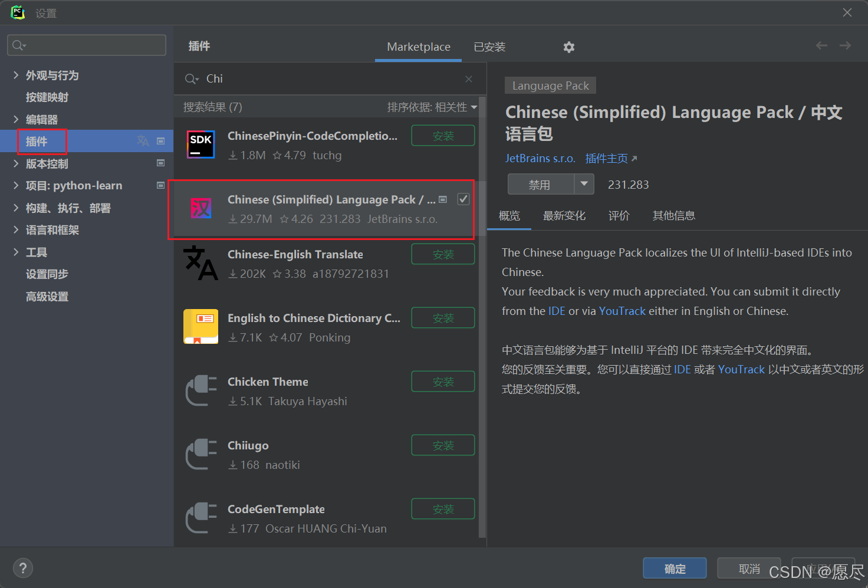Click the Chiiugo plug icon
868x588 pixels.
(201, 454)
